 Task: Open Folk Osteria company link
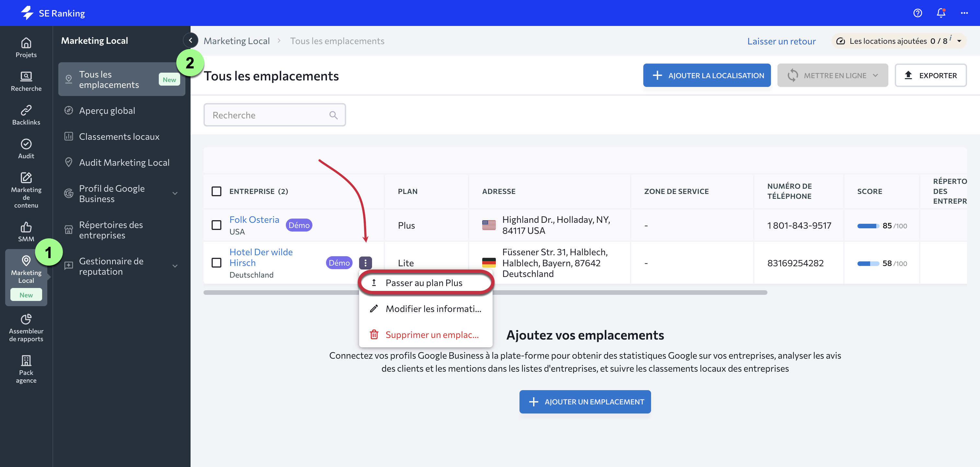coord(254,220)
